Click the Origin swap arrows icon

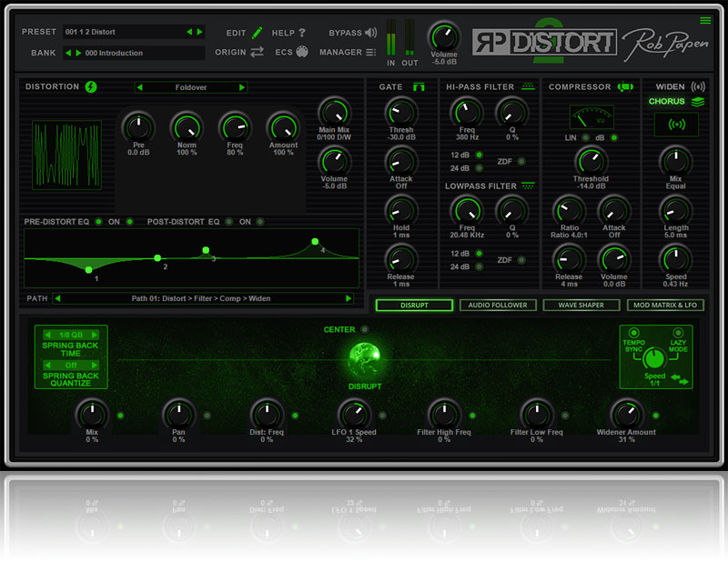(x=258, y=53)
